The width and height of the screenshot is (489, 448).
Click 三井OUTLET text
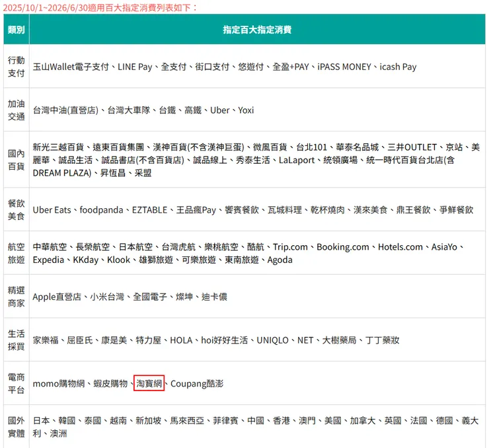pos(412,147)
